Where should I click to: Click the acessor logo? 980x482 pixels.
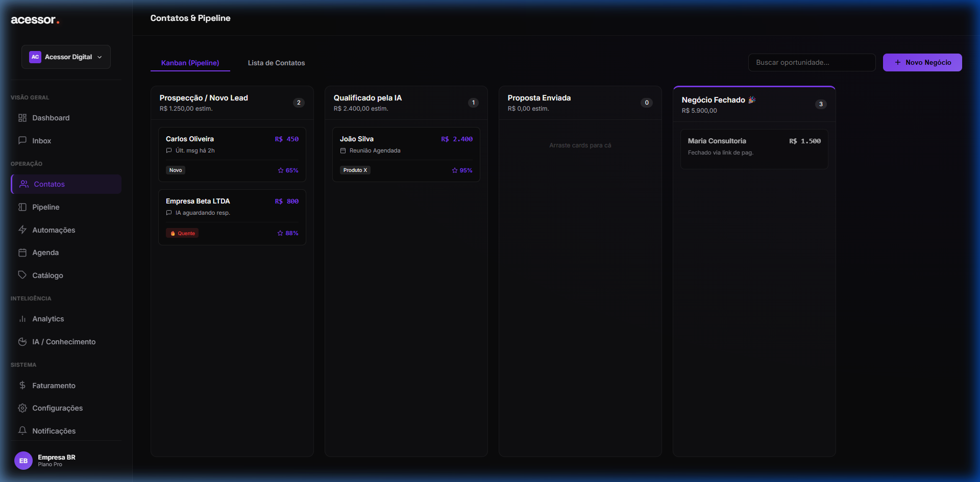pyautogui.click(x=35, y=20)
